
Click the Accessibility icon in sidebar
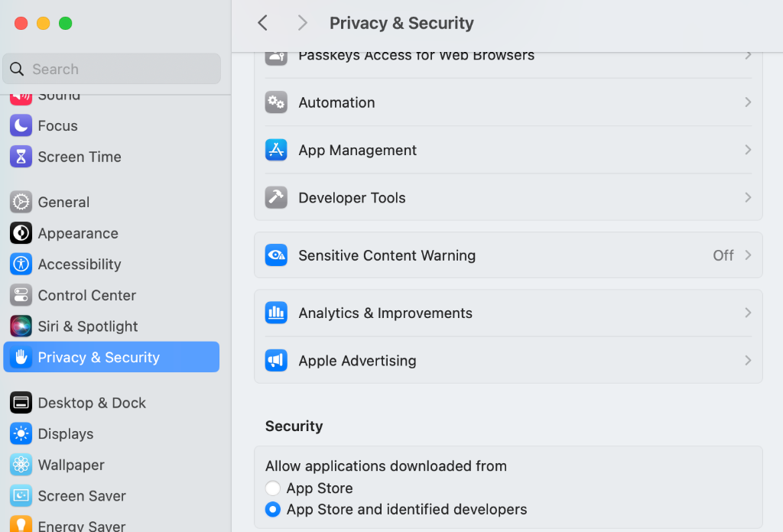coord(21,264)
